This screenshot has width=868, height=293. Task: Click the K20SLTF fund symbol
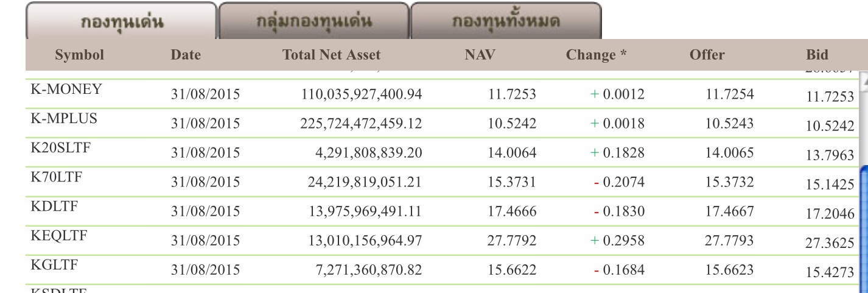coord(60,147)
